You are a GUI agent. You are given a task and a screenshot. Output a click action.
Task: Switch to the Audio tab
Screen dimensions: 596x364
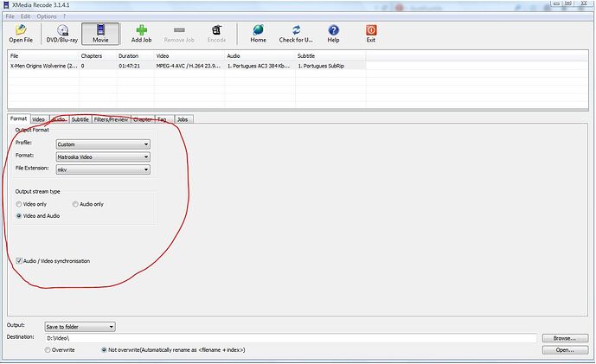[59, 119]
